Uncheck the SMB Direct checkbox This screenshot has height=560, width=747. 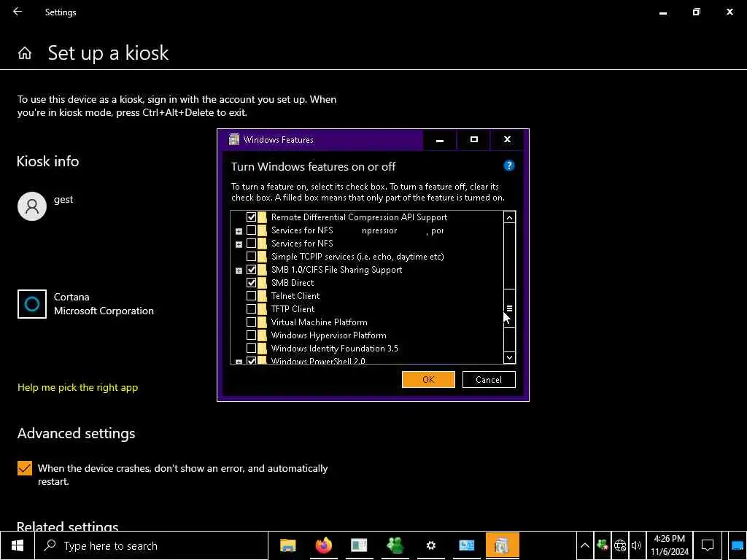[251, 283]
